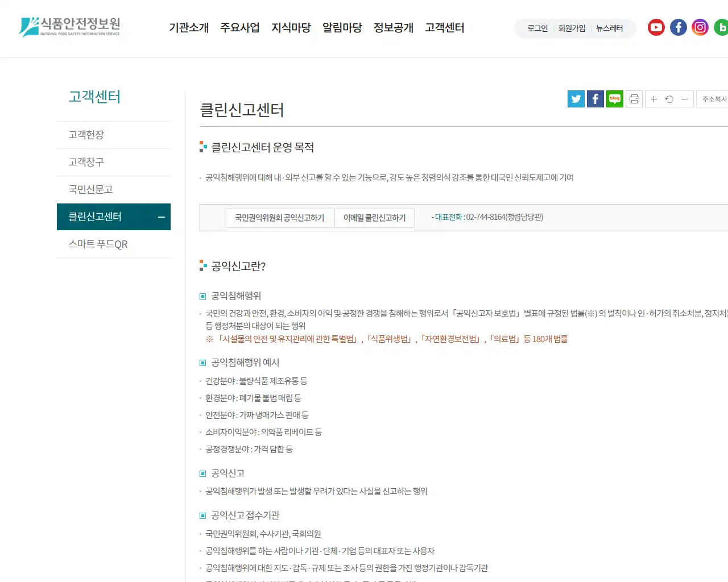This screenshot has width=728, height=582.
Task: Select 국민신문고 in sidebar
Action: tap(114, 189)
